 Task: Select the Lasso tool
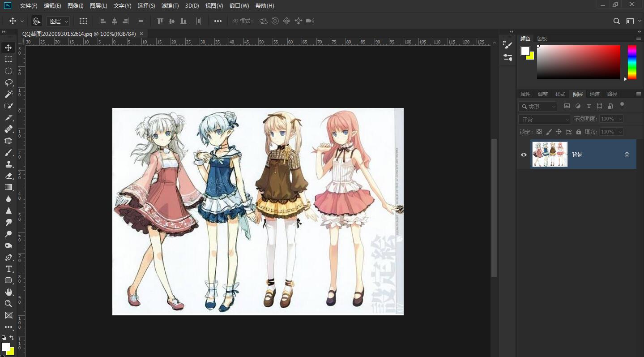coord(9,82)
